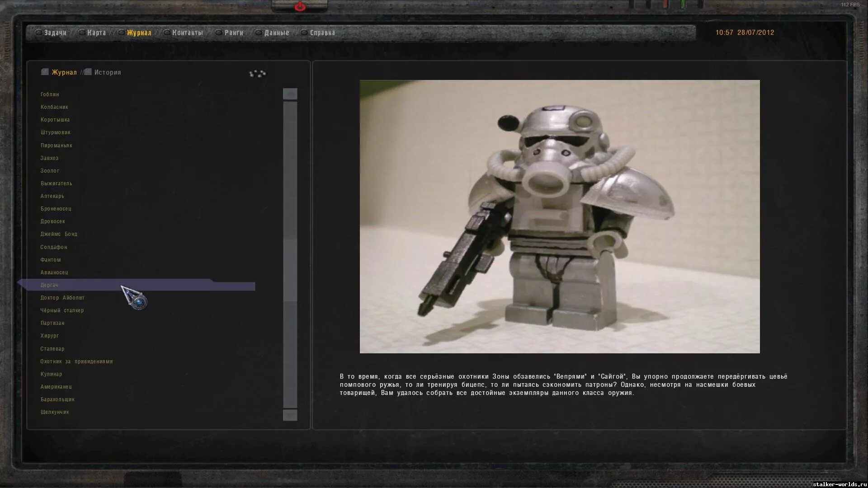
Task: Click the achievement description text
Action: [563, 385]
